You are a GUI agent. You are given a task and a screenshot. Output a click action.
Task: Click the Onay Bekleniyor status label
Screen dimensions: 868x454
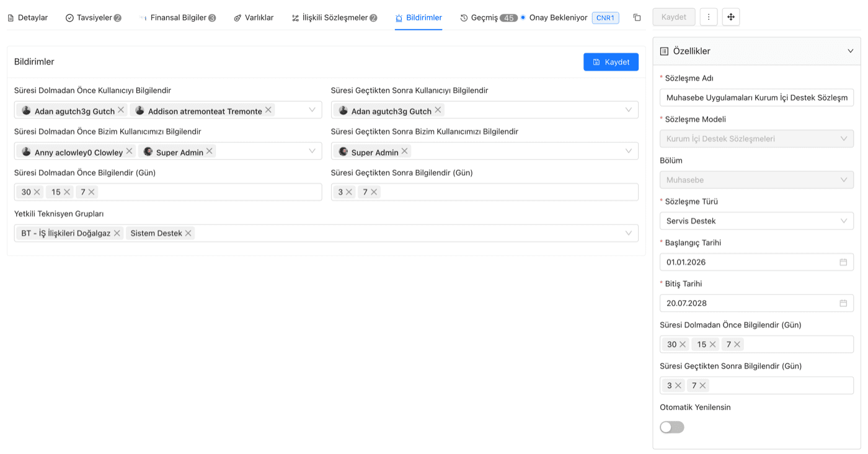[558, 17]
